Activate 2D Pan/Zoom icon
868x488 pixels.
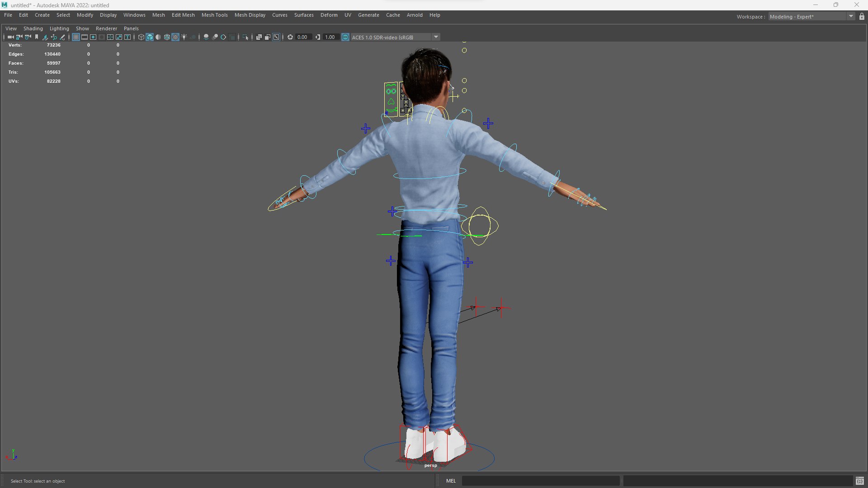tap(54, 37)
